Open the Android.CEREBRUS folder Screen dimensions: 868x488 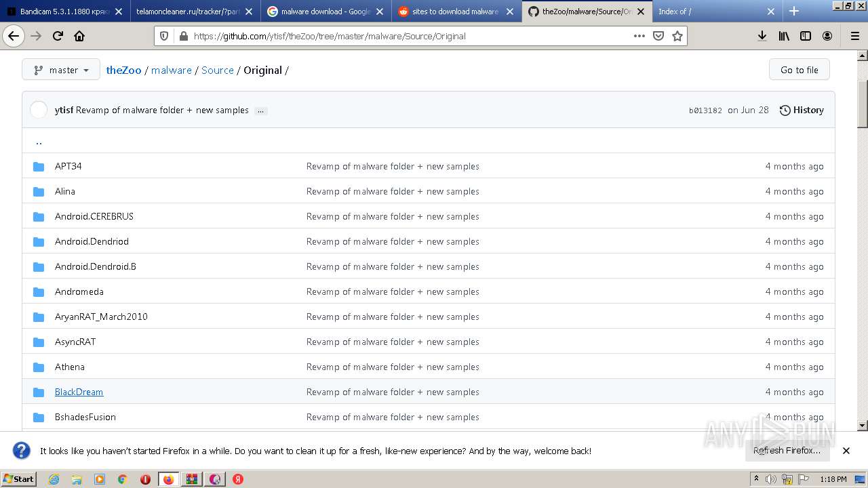pyautogui.click(x=94, y=216)
